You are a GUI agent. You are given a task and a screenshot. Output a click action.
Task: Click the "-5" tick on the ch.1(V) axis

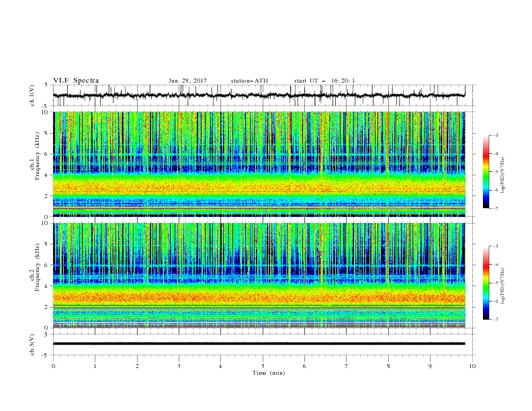tap(46, 106)
